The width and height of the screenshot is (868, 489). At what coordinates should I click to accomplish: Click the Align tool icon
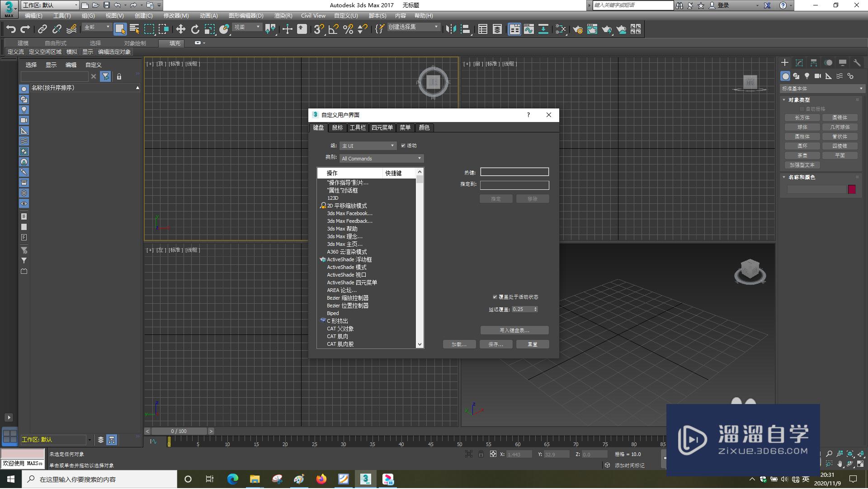[465, 29]
